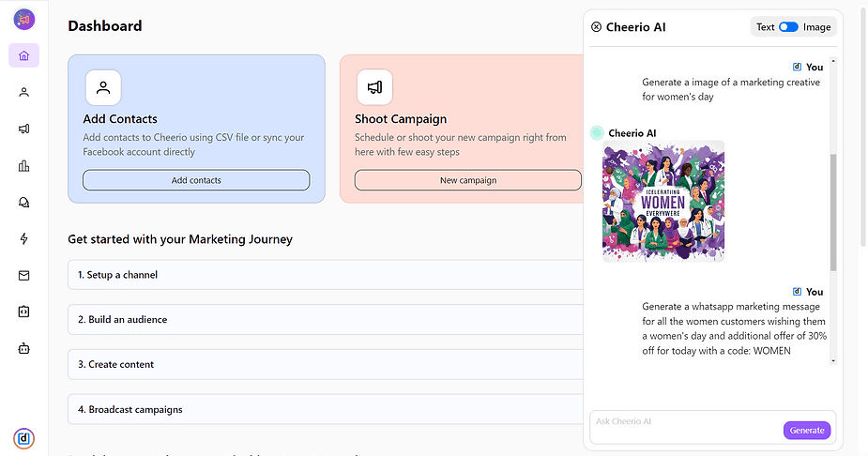
Task: Open the Analytics bar chart sidebar icon
Action: pos(23,166)
